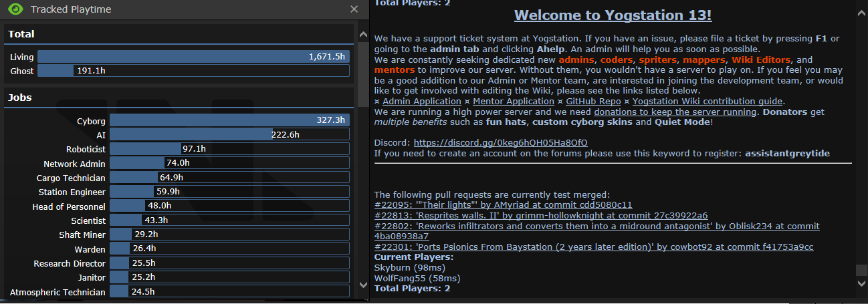Click the Research Director 25.5h bar
This screenshot has width=868, height=304.
click(229, 263)
